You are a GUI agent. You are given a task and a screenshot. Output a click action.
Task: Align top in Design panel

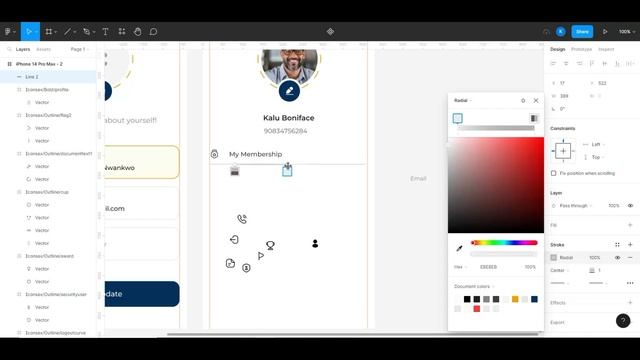(592, 64)
